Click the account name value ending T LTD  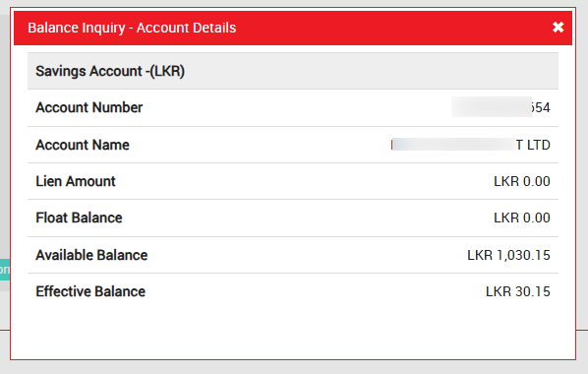(471, 145)
